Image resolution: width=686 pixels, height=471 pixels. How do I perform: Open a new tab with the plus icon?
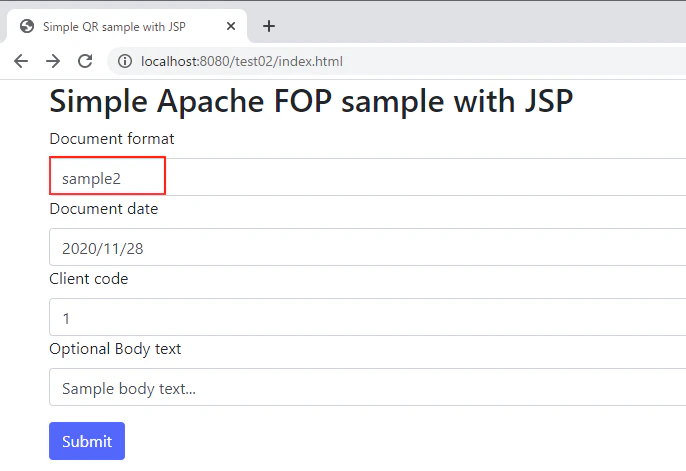[x=269, y=26]
